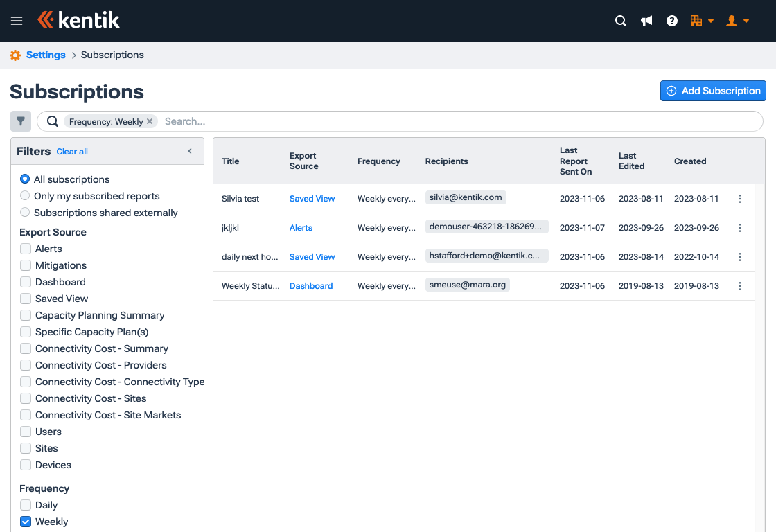Image resolution: width=776 pixels, height=532 pixels.
Task: Open row actions for Silvia test subscription
Action: [739, 198]
